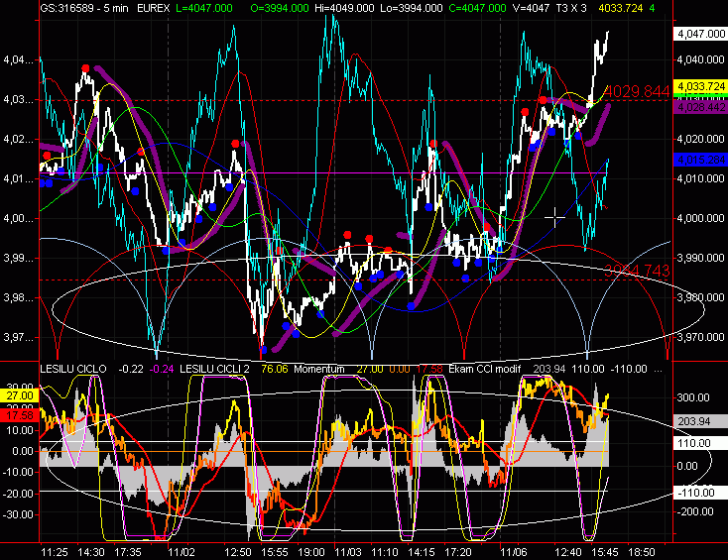Click the LESILU CICLI 2 indicator name
The image size is (728, 560).
(214, 369)
